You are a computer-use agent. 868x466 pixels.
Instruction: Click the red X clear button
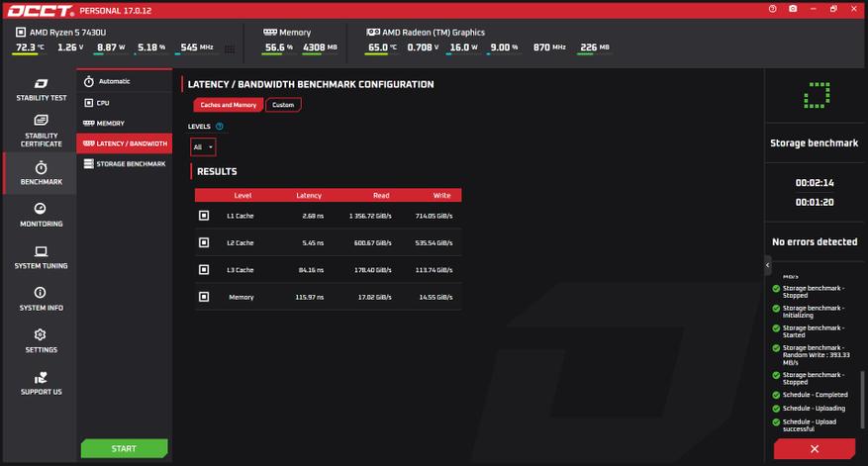click(x=815, y=449)
